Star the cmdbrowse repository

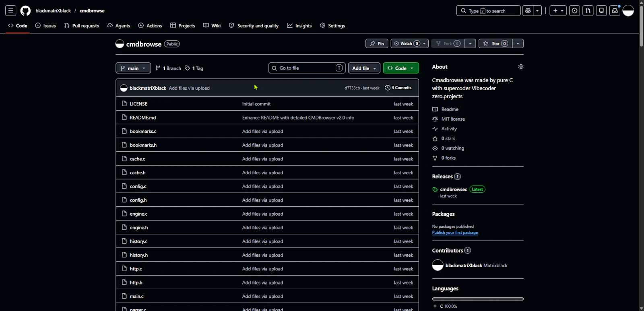pos(495,43)
